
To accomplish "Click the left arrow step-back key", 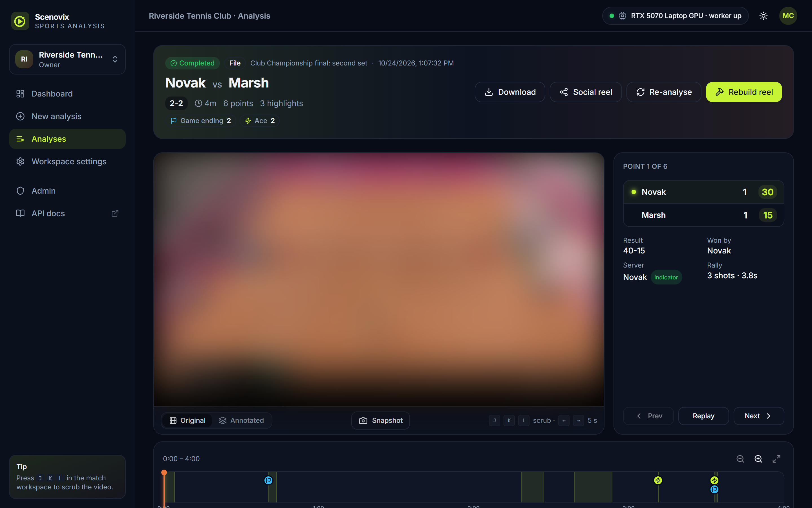I will (x=564, y=420).
